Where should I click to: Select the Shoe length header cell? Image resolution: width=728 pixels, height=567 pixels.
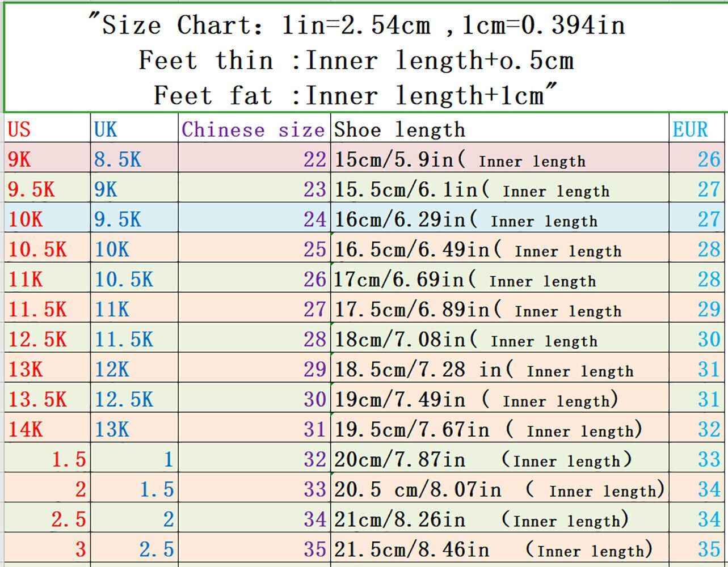(499, 129)
